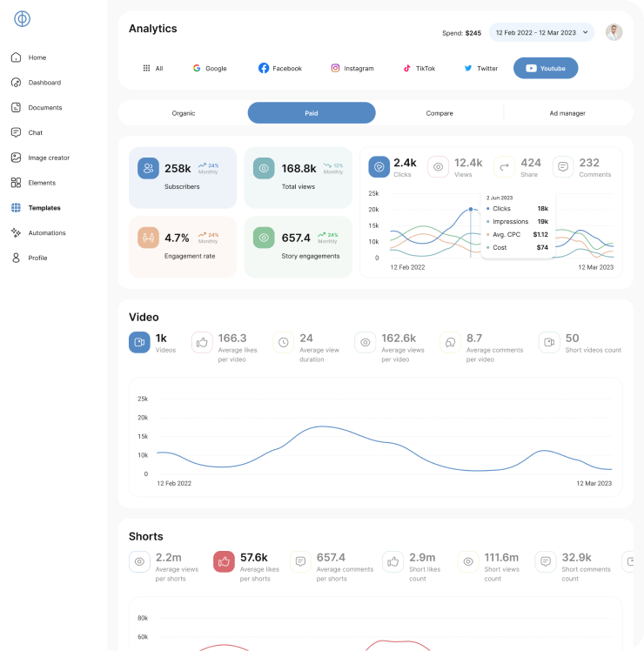Select Elements in sidebar
This screenshot has width=644, height=651.
coord(33,183)
